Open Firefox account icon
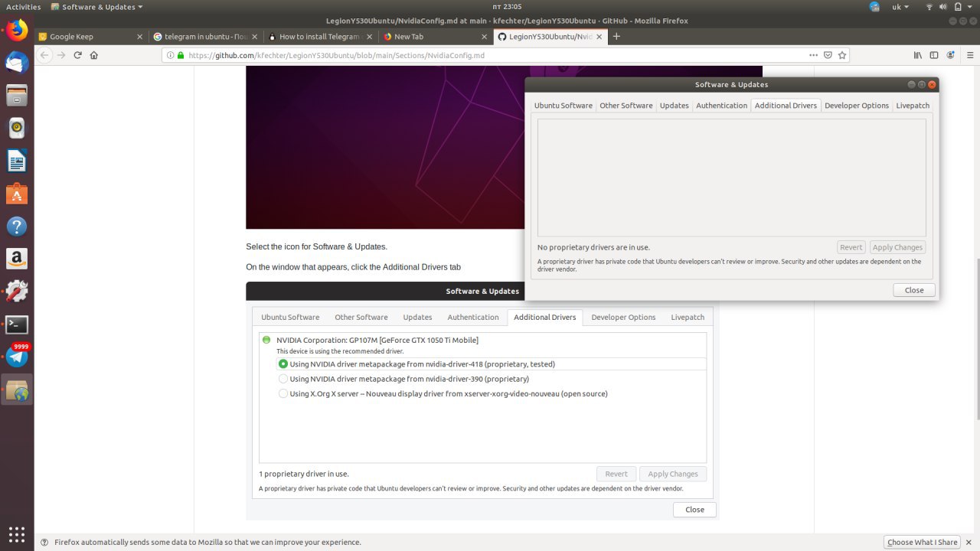 (x=951, y=55)
